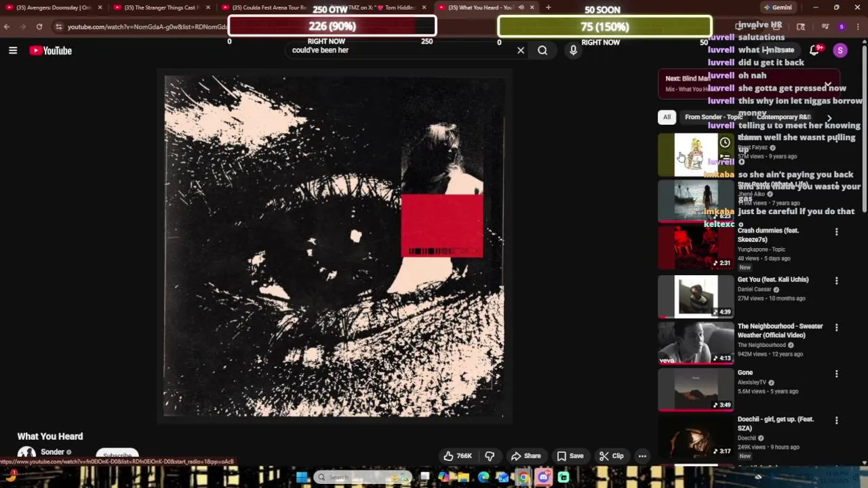
Task: Open Crash dummies video options menu
Action: 836,232
